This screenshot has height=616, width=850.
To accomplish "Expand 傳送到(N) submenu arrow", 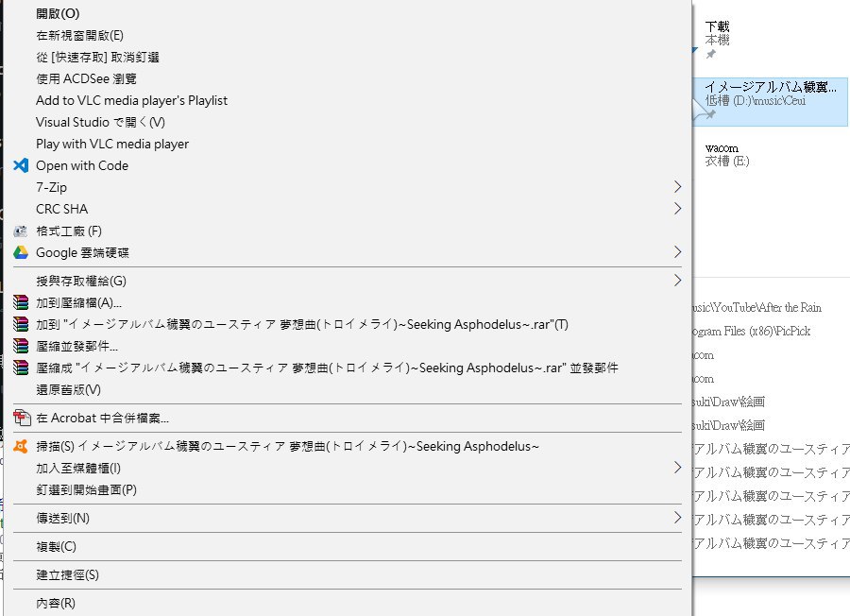I will (677, 518).
